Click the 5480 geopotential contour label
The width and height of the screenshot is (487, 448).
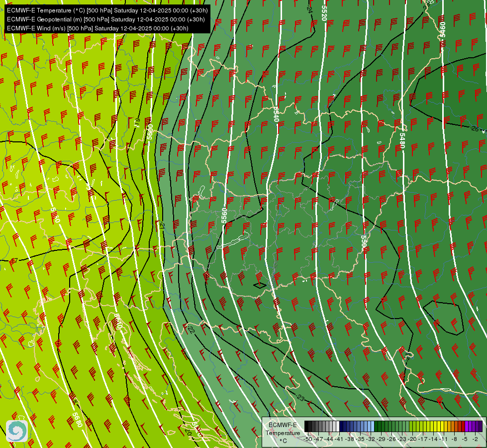click(x=402, y=140)
